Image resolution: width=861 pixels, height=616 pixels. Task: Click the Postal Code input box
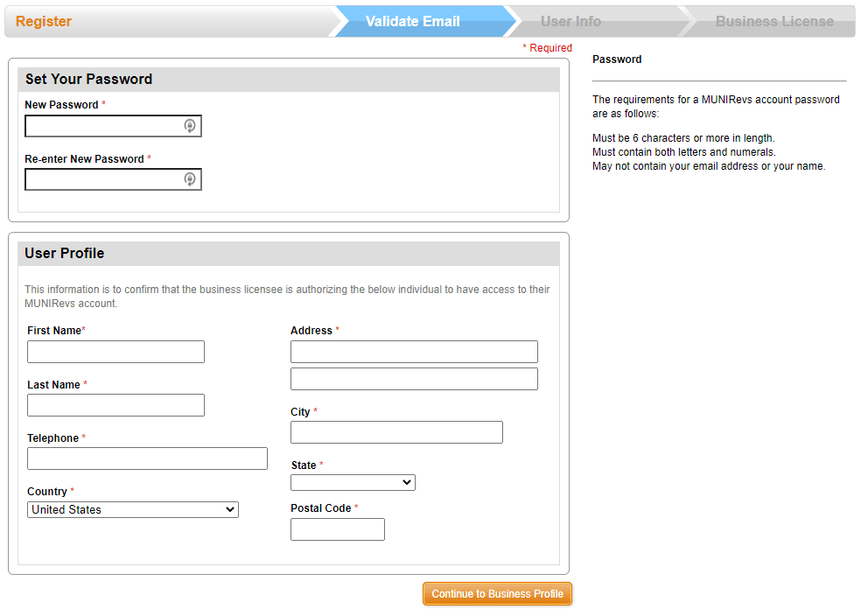(337, 529)
